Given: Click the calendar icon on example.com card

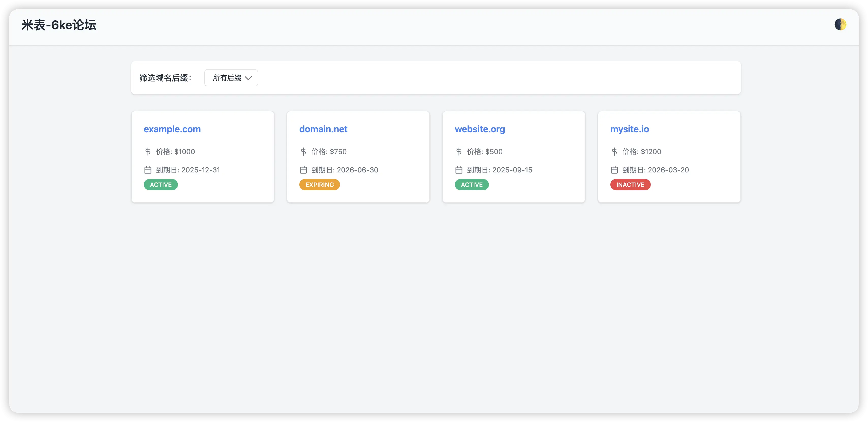Looking at the screenshot, I should click(x=148, y=170).
